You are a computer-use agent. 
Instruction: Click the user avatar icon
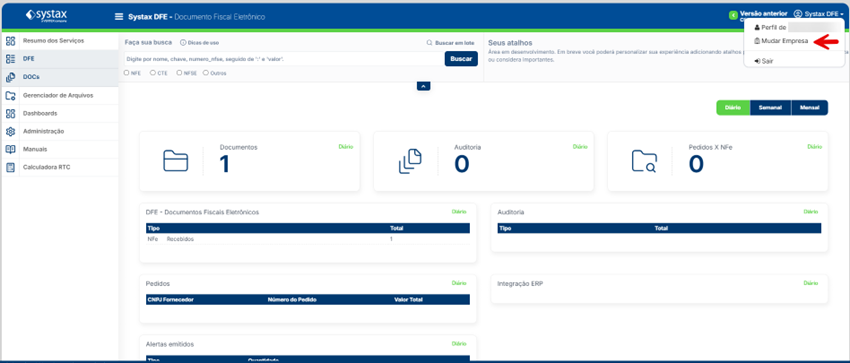[798, 14]
